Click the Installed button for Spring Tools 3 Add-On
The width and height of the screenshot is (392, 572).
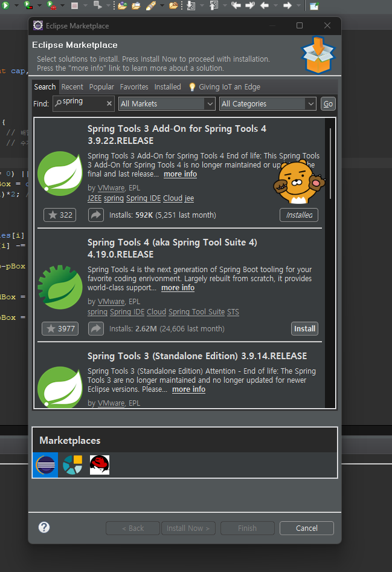(x=299, y=215)
